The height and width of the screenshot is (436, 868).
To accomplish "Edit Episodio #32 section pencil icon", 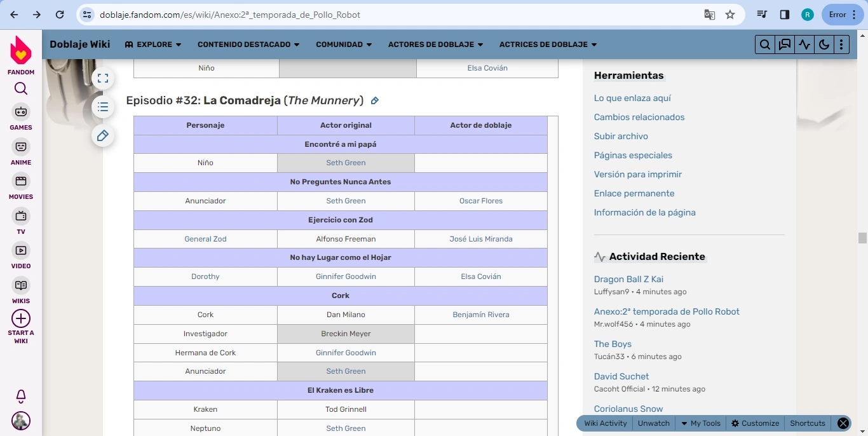I will click(375, 100).
